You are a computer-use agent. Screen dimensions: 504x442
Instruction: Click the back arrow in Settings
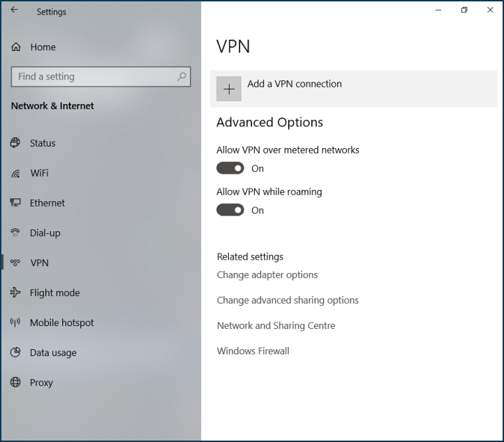tap(15, 10)
